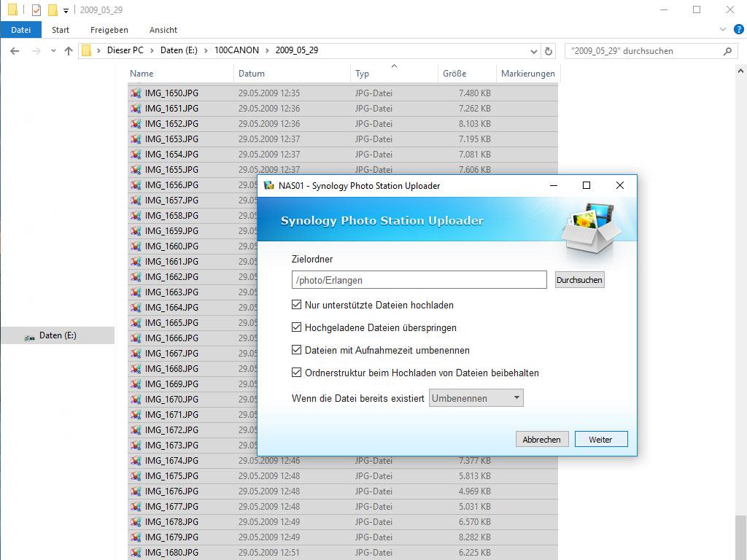Expand breadcrumb chevron after Dieser PC
The height and width of the screenshot is (560, 747).
(x=152, y=50)
